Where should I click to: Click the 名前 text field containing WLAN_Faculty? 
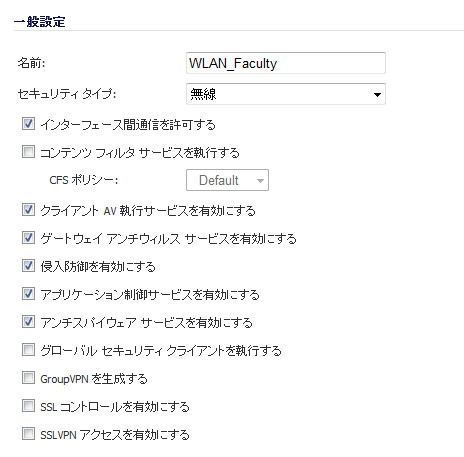coord(286,63)
